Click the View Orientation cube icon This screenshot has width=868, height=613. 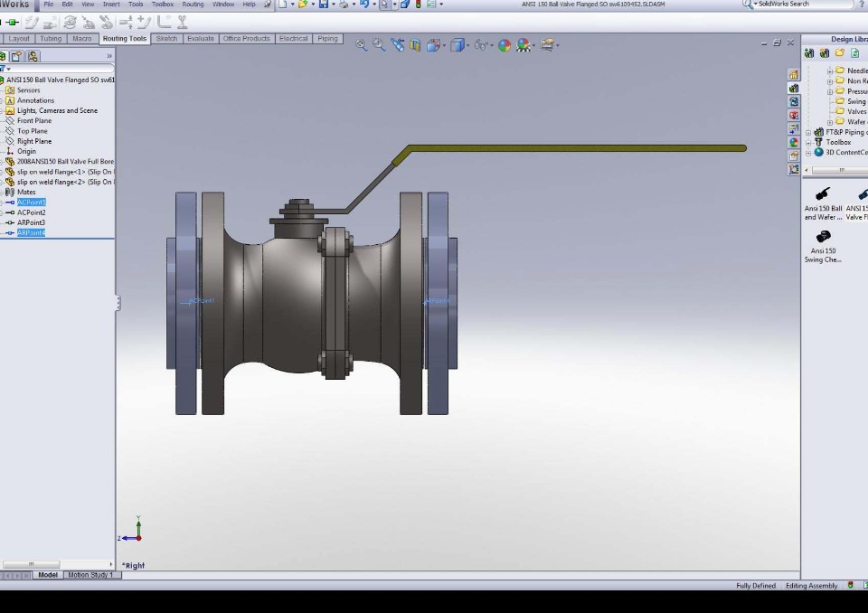tap(433, 45)
